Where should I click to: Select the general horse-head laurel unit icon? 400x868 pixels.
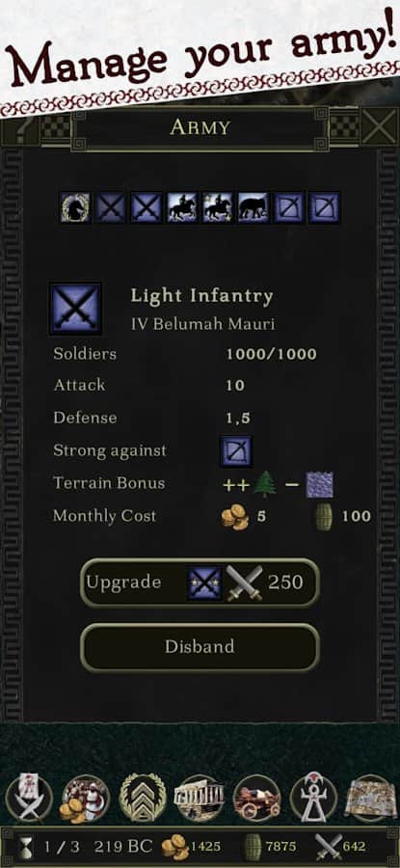coord(75,207)
